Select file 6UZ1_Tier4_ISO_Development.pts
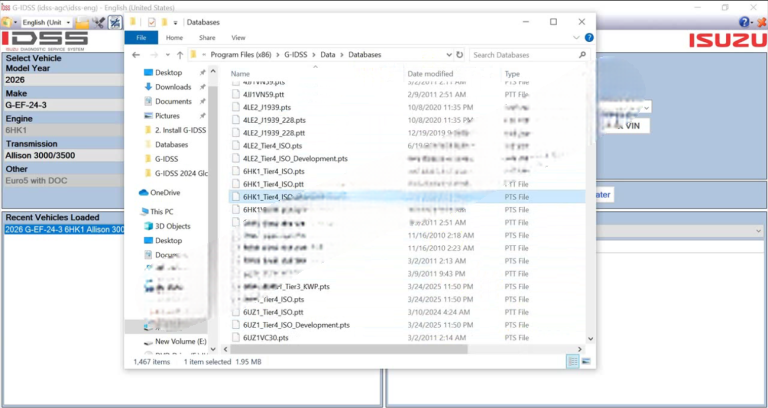 tap(296, 325)
